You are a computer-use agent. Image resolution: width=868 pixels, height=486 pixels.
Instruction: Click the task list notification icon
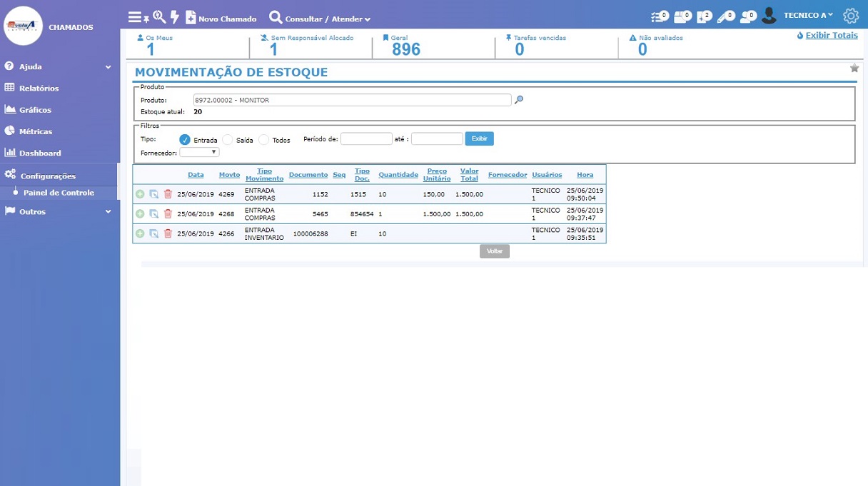pyautogui.click(x=660, y=16)
